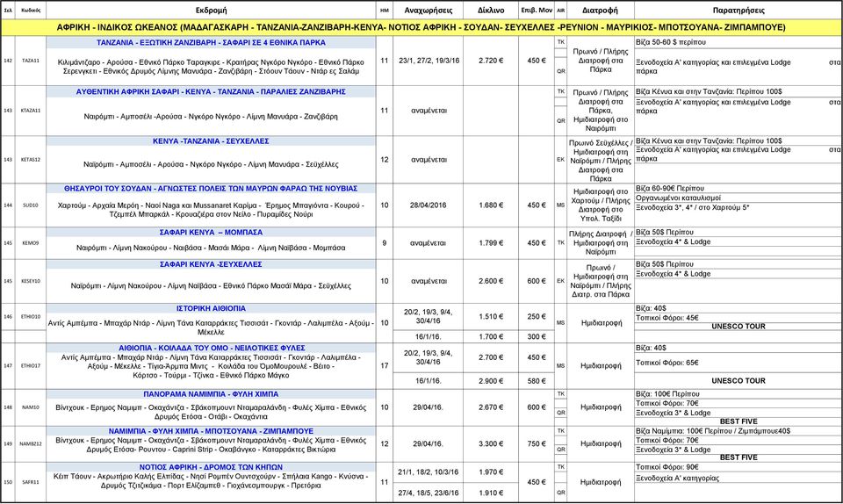Select title 'ΝΑΜΙΜΠΙΑ - ΦΥΛΗ ΧΙΜΠΑ - ΜΠΟΤΣΟΥΑΝΑ - ΖΙΜΠΑΜΠΟΥΕ'
The width and height of the screenshot is (843, 504).
[211, 431]
